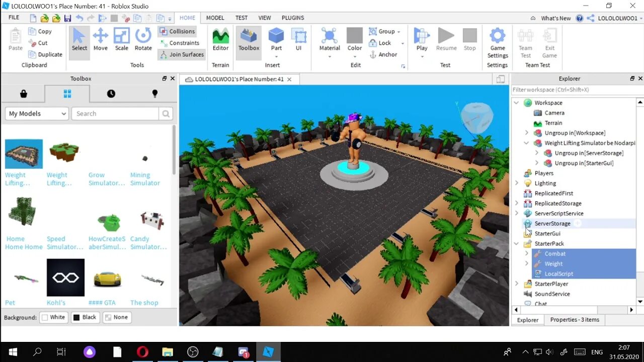Screen dimensions: 644x362
Task: Switch to the HOME ribbon tab
Action: pyautogui.click(x=187, y=18)
